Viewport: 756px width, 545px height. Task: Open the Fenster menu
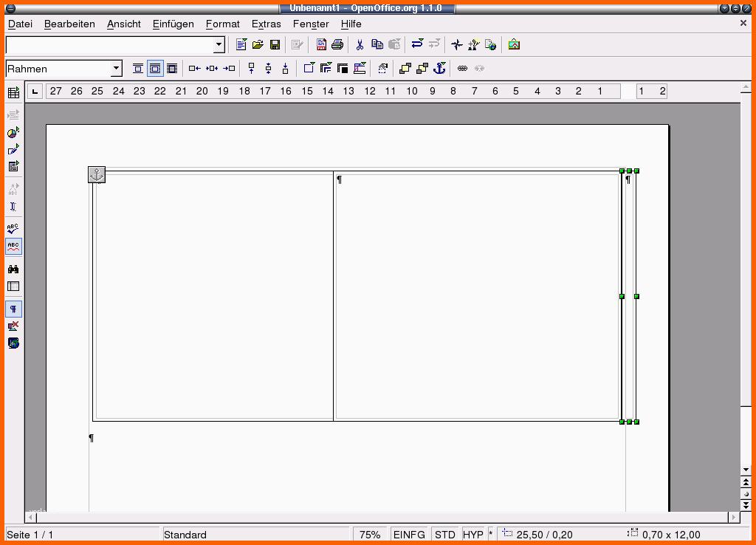pos(311,24)
